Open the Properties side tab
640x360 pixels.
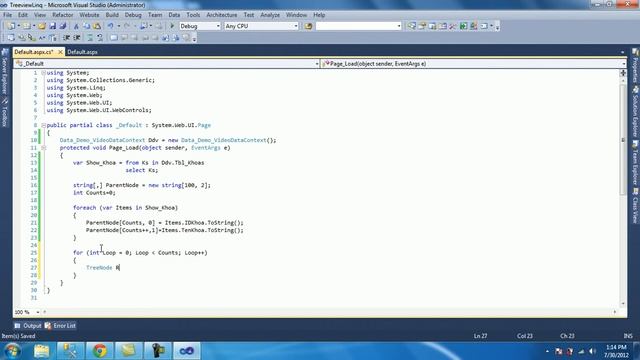click(635, 65)
